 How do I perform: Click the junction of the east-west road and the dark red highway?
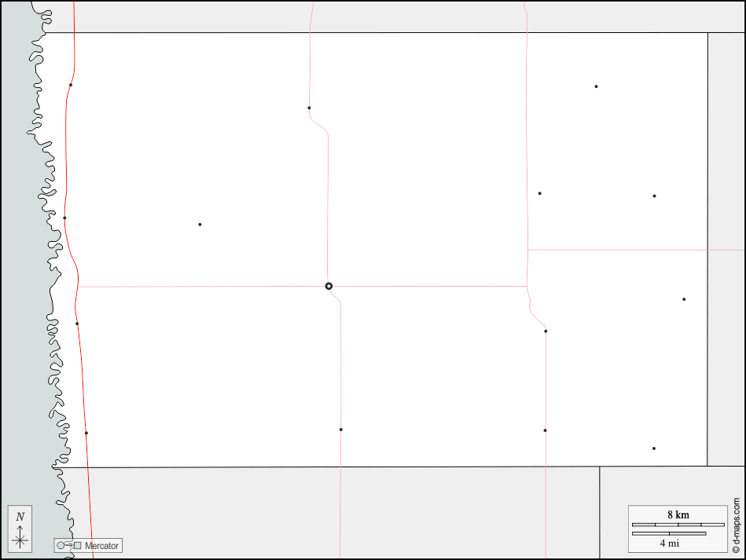(x=78, y=287)
